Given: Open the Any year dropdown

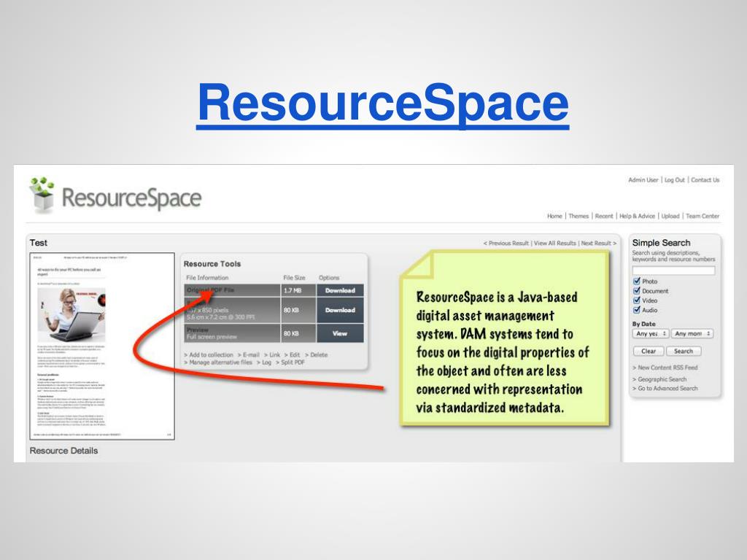Looking at the screenshot, I should click(x=651, y=334).
